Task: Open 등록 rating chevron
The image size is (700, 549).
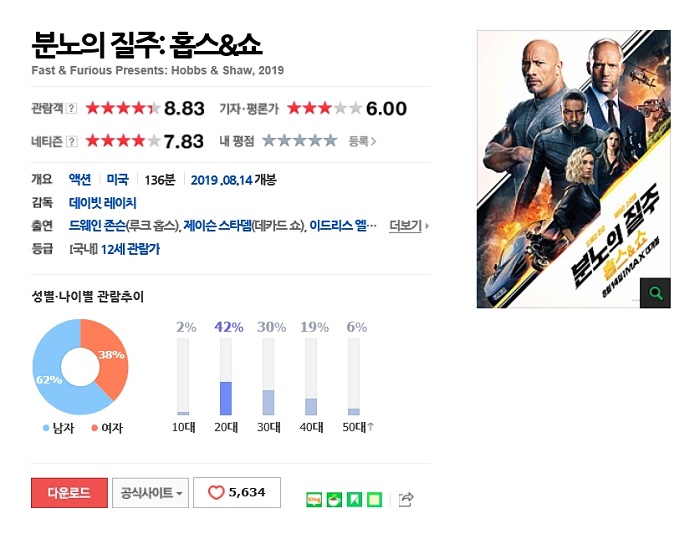Action: (362, 141)
